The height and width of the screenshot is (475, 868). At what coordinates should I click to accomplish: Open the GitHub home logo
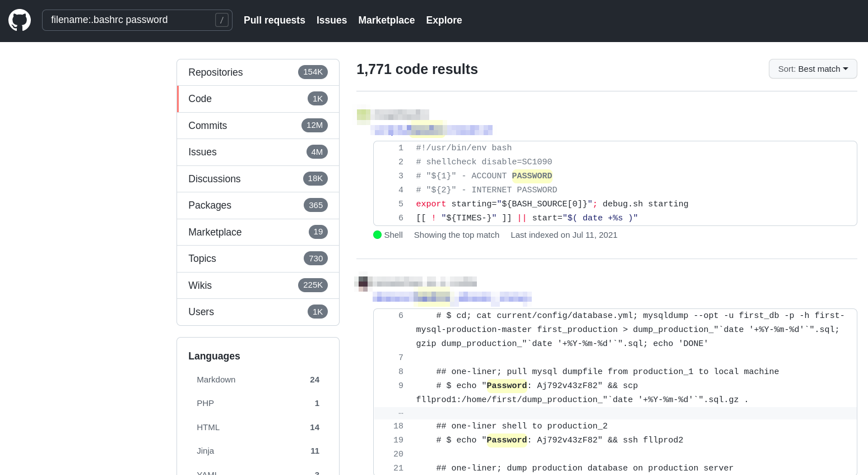(20, 20)
